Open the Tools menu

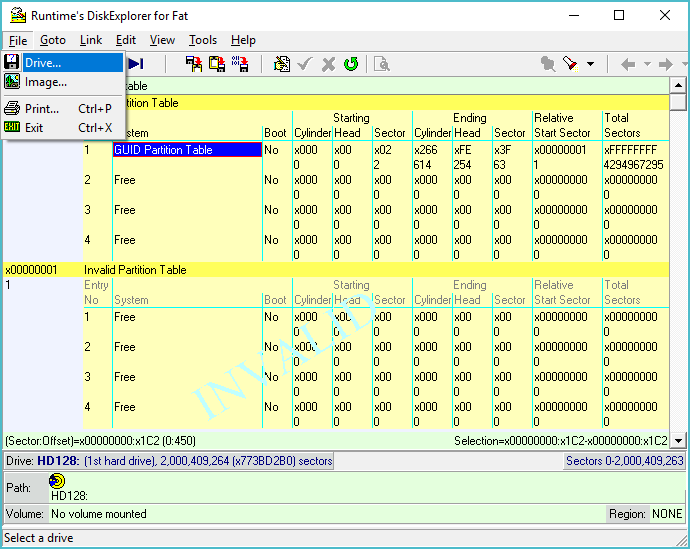[x=203, y=40]
